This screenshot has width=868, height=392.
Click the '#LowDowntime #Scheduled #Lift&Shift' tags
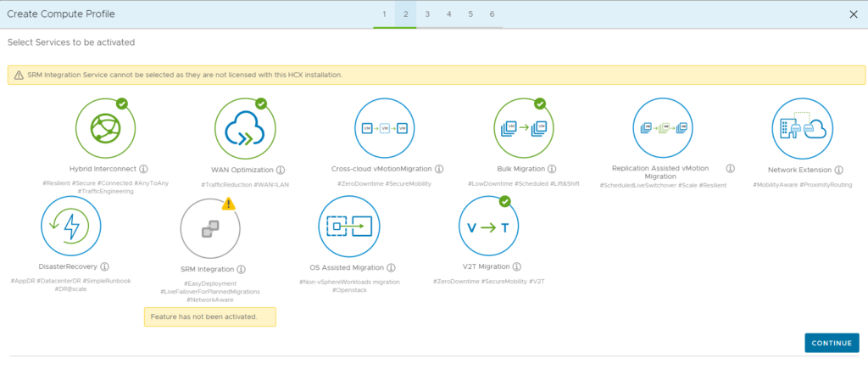click(x=524, y=183)
